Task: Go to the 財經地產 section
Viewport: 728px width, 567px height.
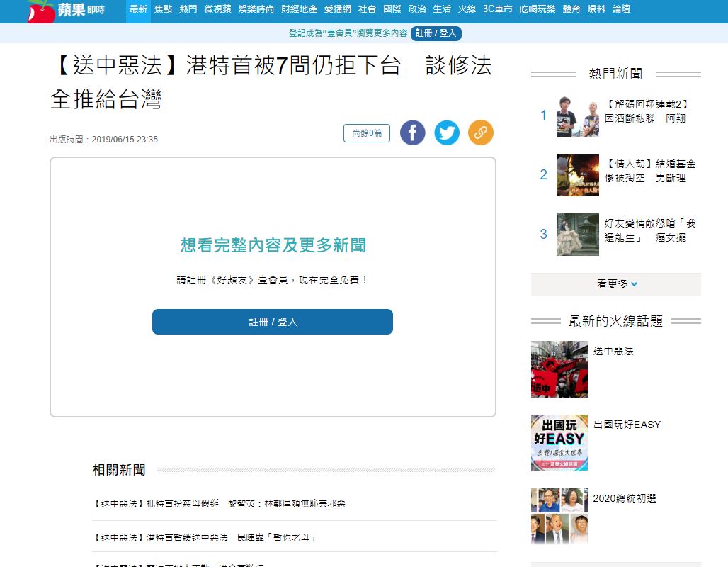Action: pyautogui.click(x=299, y=9)
